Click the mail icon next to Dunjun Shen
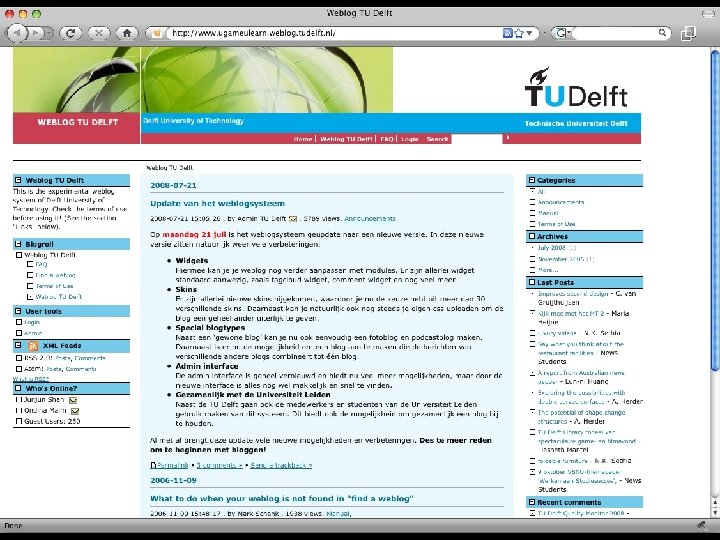The image size is (720, 540). [x=73, y=400]
